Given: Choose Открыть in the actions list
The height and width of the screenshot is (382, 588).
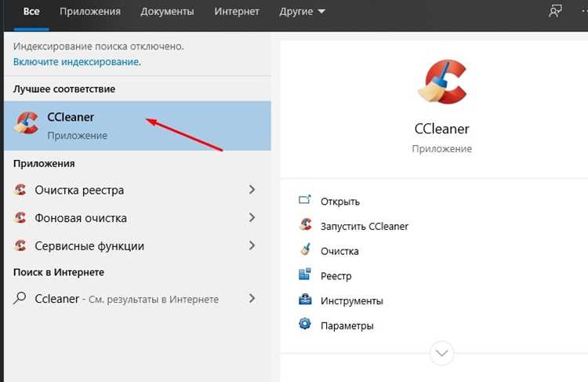Looking at the screenshot, I should click(339, 202).
